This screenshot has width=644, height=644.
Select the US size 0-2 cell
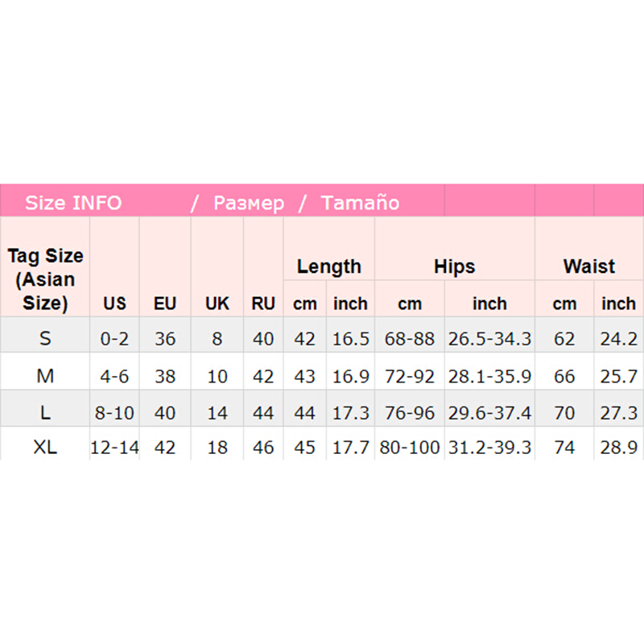tap(115, 339)
